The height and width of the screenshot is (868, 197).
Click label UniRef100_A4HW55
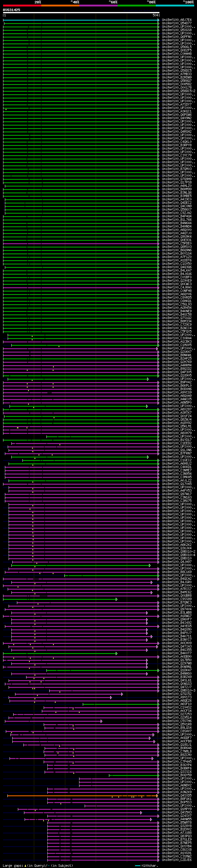pyautogui.click(x=177, y=819)
